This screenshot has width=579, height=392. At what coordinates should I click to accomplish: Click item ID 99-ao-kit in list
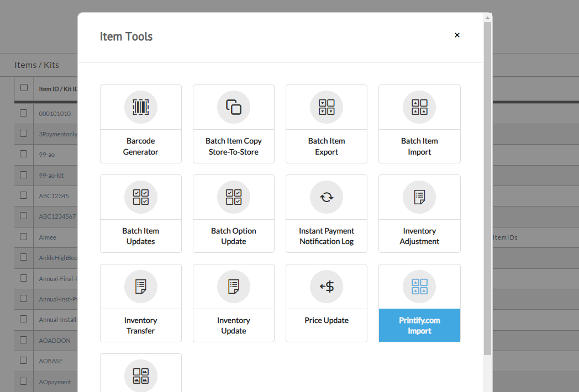pos(51,176)
